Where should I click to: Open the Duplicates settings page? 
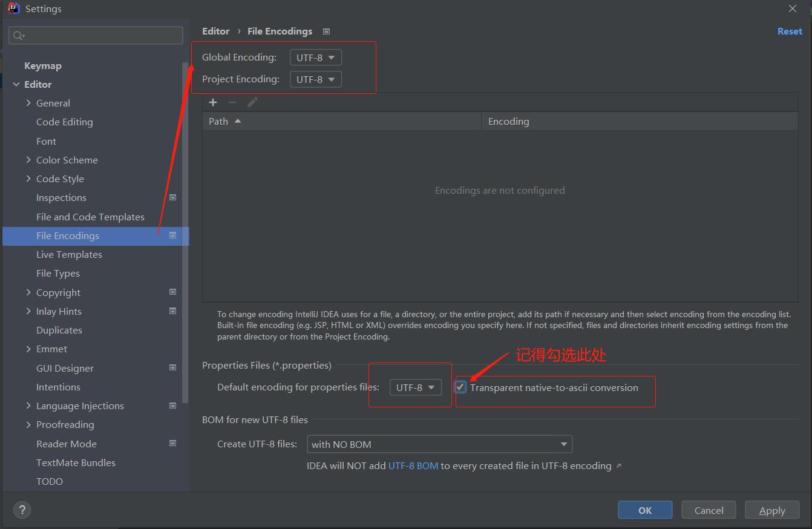(59, 330)
